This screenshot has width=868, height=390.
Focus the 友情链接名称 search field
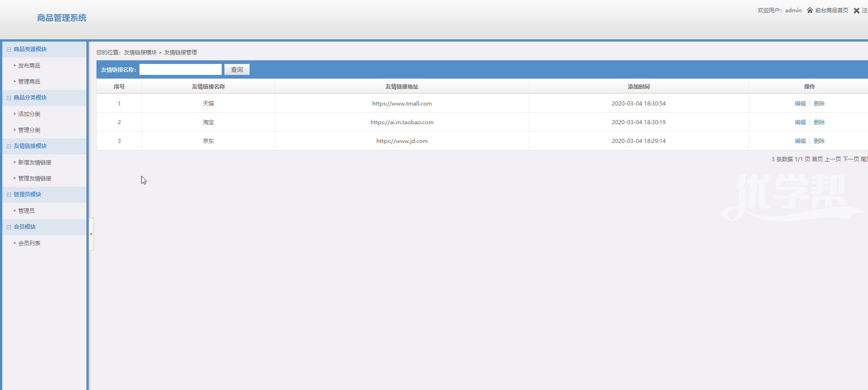181,69
